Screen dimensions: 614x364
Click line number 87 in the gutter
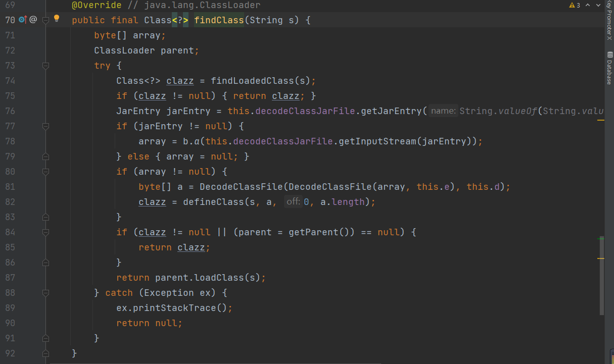[10, 278]
